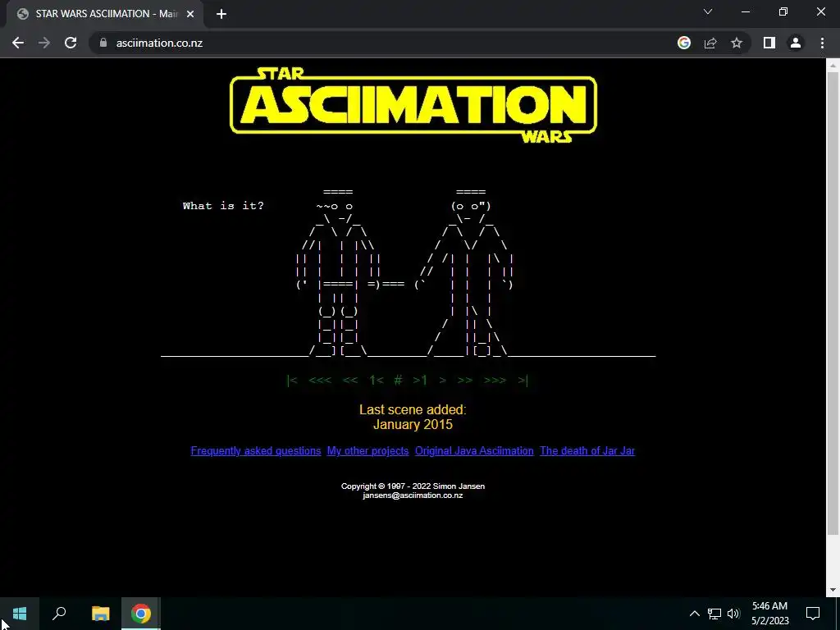Open the Original Java Asciimation link
Screen dimensions: 840x630
click(x=474, y=451)
